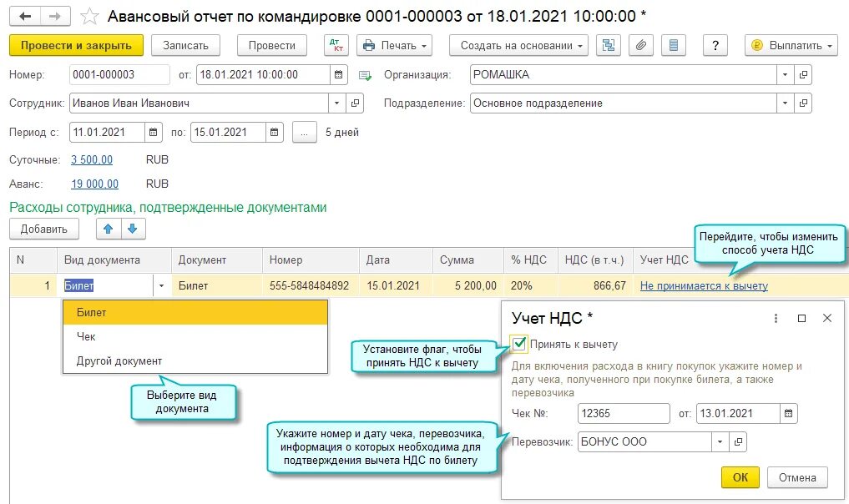
Task: Select Другой документ in the list
Action: [195, 361]
